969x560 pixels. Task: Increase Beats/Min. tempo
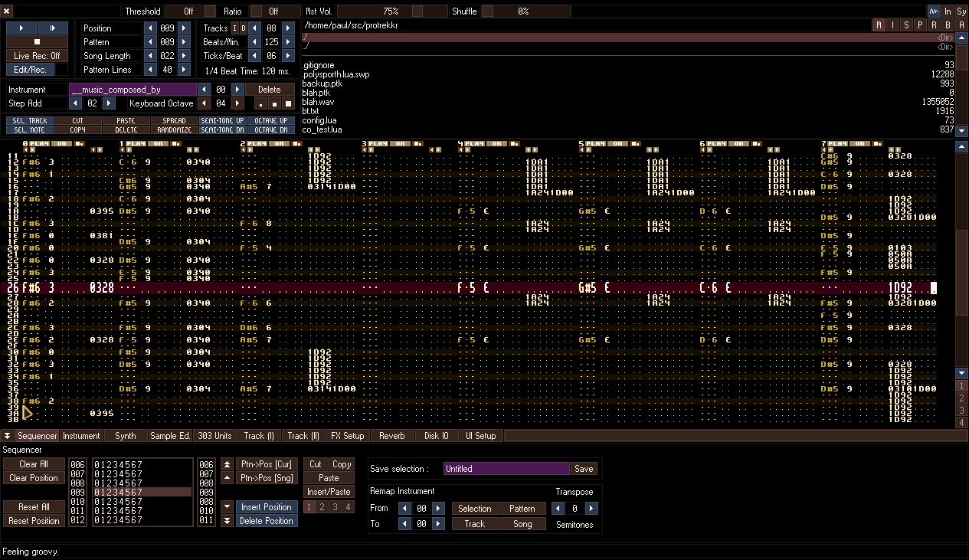tap(288, 42)
